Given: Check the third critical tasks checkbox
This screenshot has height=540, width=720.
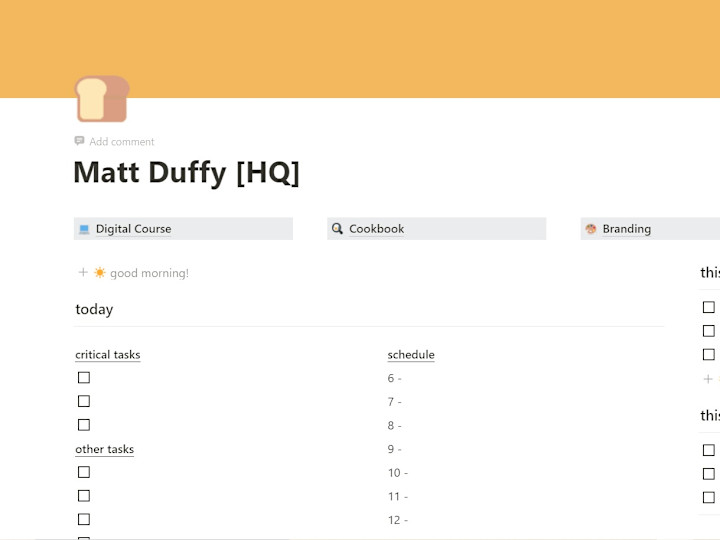Looking at the screenshot, I should [84, 425].
